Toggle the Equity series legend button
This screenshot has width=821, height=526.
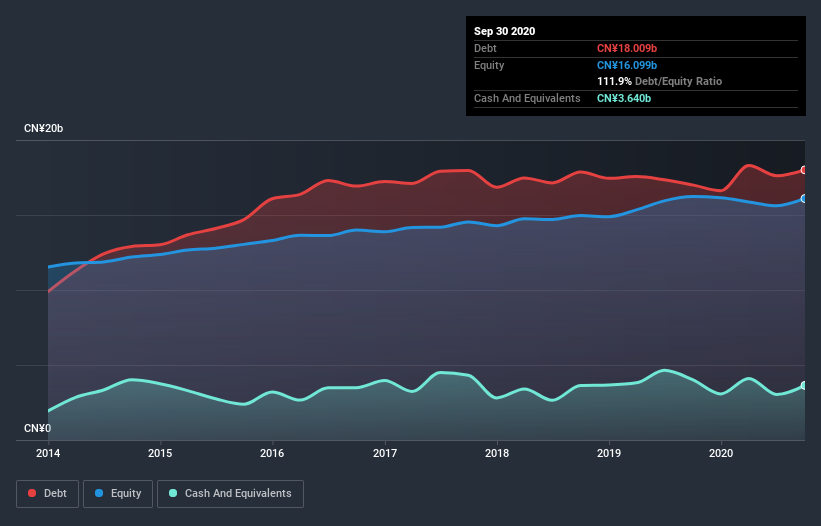pyautogui.click(x=118, y=494)
